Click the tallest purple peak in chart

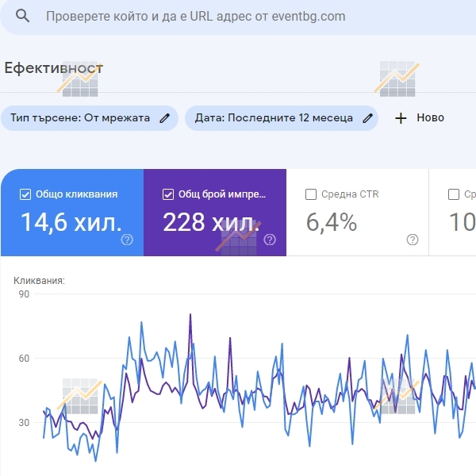tap(190, 316)
